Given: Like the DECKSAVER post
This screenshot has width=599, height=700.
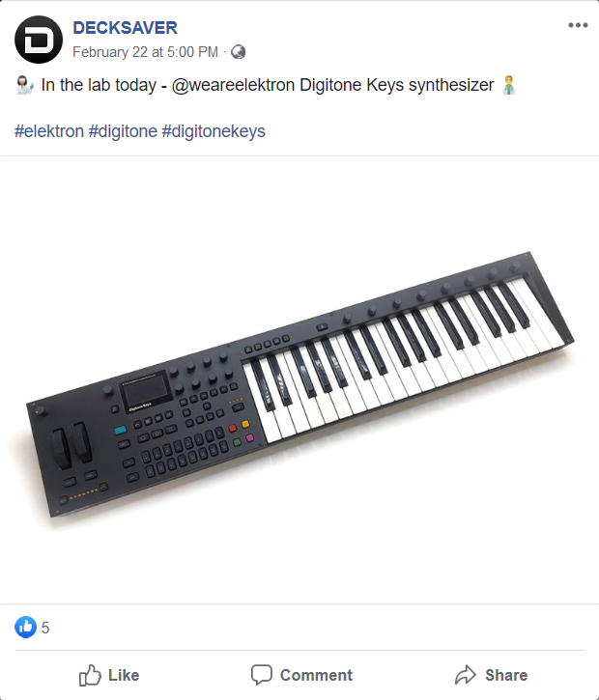Looking at the screenshot, I should (x=109, y=675).
